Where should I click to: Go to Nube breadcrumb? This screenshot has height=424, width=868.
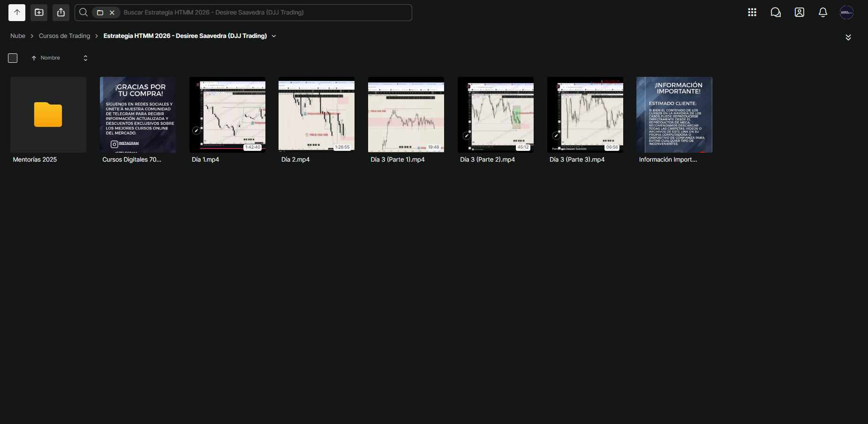(x=18, y=36)
